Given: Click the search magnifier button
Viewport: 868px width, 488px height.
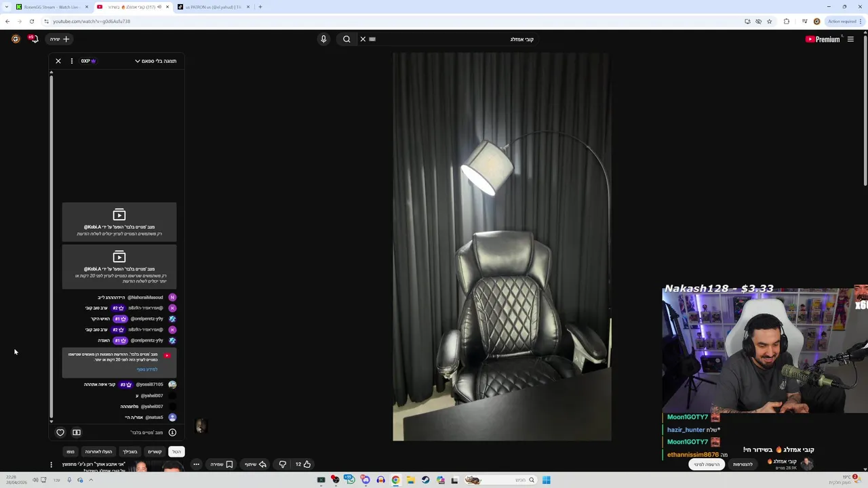Looking at the screenshot, I should 347,39.
